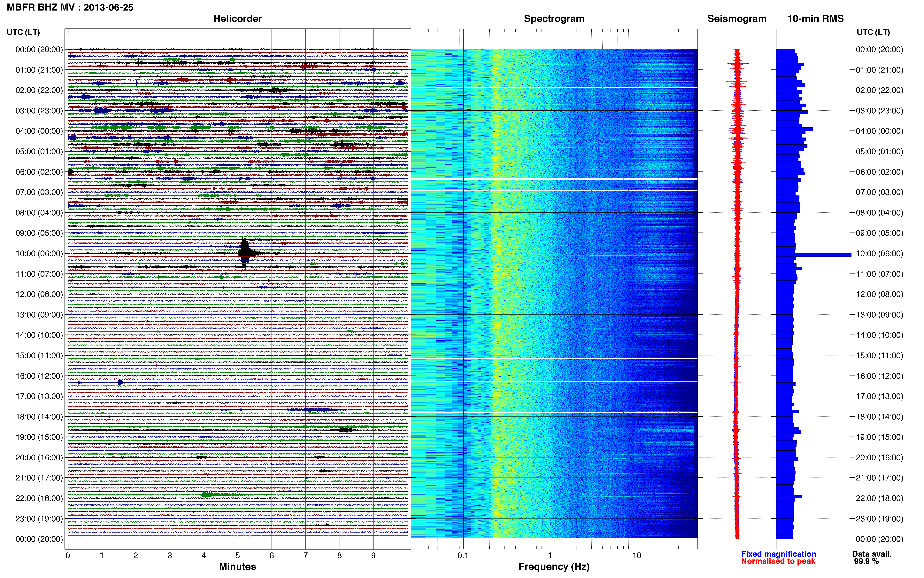Screen dimensions: 924x578
Task: Click '19:00 (15:00)' on the RMS panel time axis
Action: point(880,437)
